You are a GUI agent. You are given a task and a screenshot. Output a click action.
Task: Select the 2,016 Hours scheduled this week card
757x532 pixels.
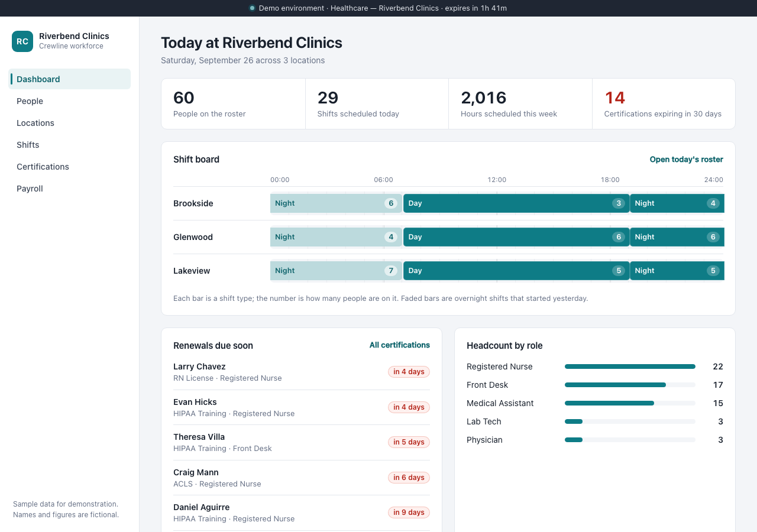pos(520,104)
